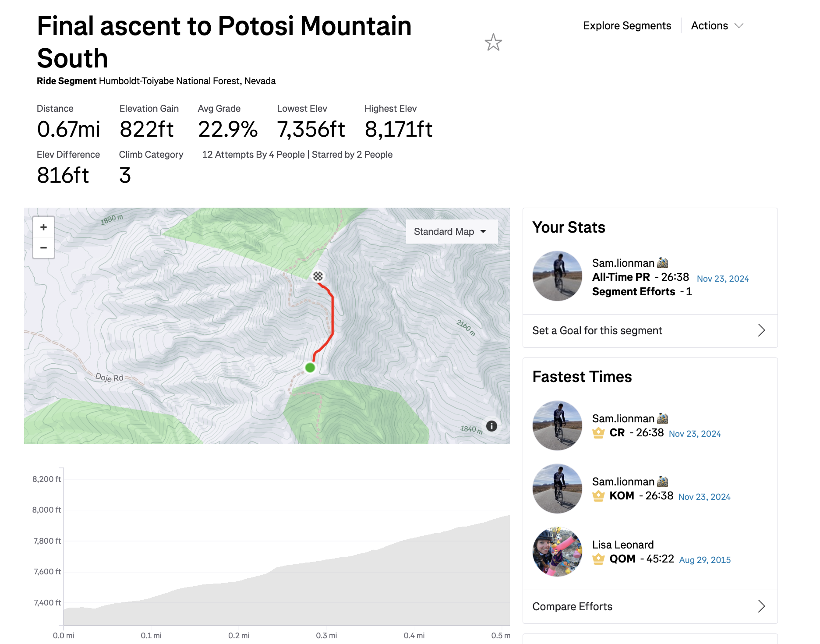Click the QOM crown icon
The image size is (820, 644).
(598, 559)
